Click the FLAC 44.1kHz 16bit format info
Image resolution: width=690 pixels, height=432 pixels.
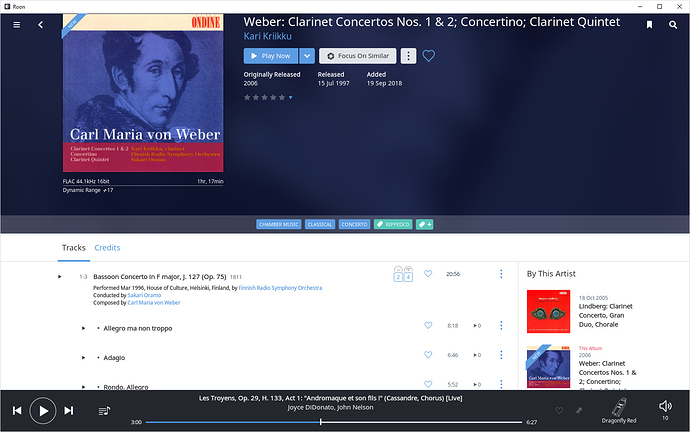[x=86, y=181]
